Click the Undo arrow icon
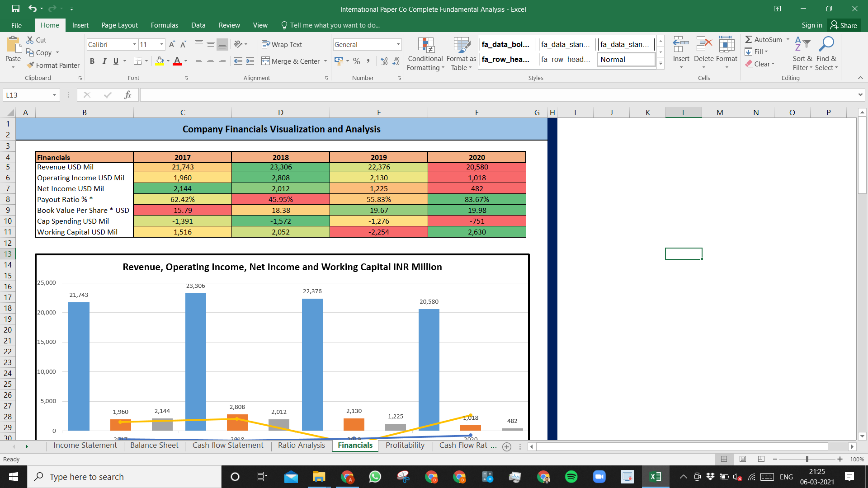 pyautogui.click(x=32, y=9)
